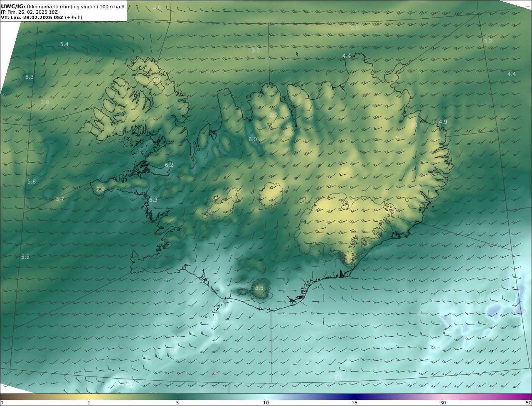The height and width of the screenshot is (406, 532).
Task: Click the magenta end of colorbar at 50
Action: point(529,397)
